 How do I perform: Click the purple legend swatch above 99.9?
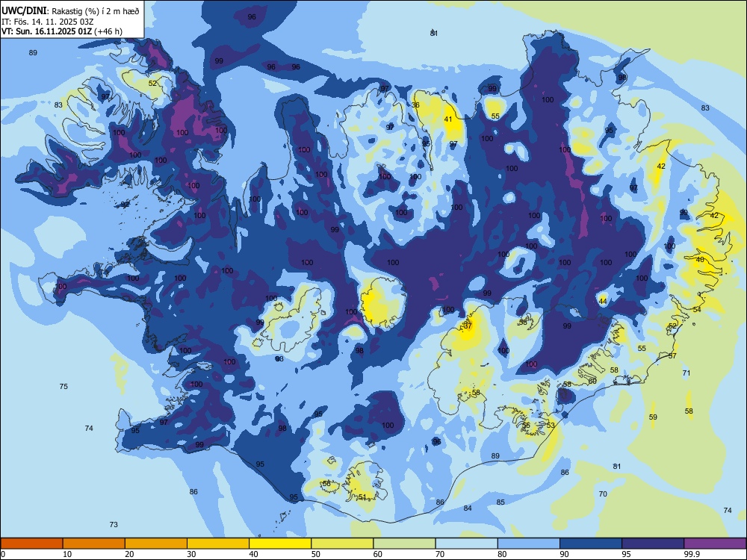(x=715, y=544)
